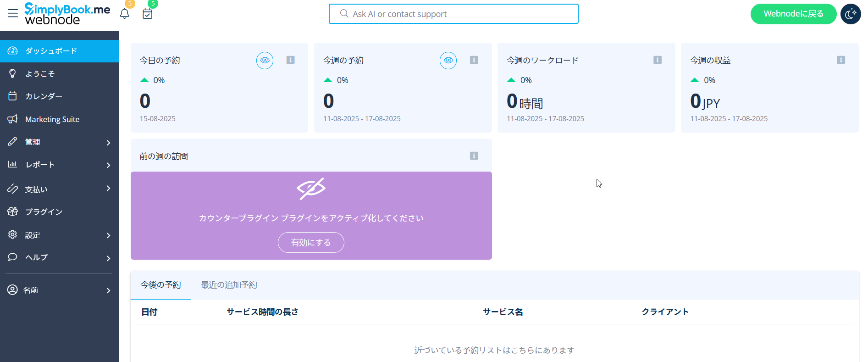Image resolution: width=868 pixels, height=362 pixels.
Task: Click the 支払い link icon
Action: click(12, 189)
